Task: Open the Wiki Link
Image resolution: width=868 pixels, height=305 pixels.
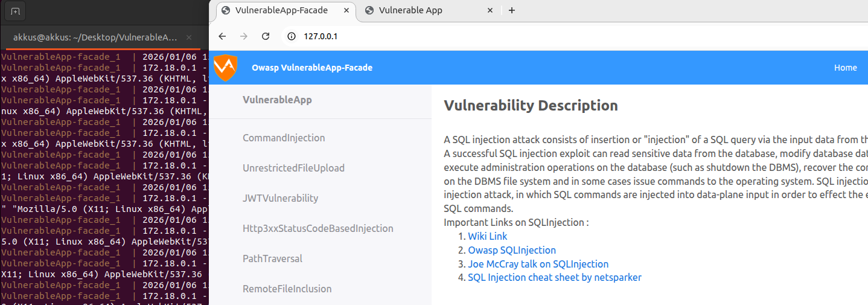Action: (487, 236)
